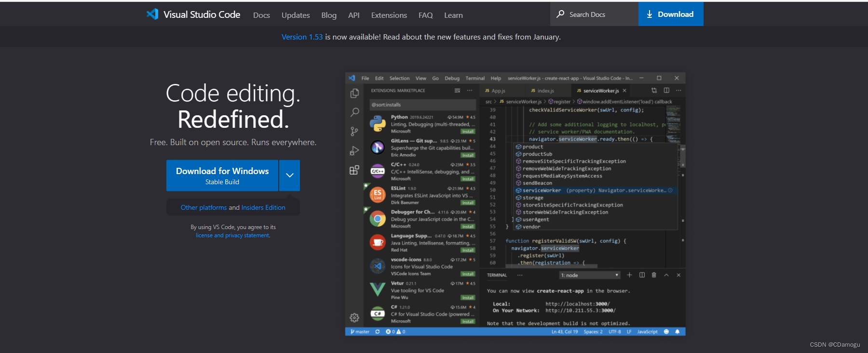Click the notifications bell in status bar
The image size is (868, 353).
(678, 332)
